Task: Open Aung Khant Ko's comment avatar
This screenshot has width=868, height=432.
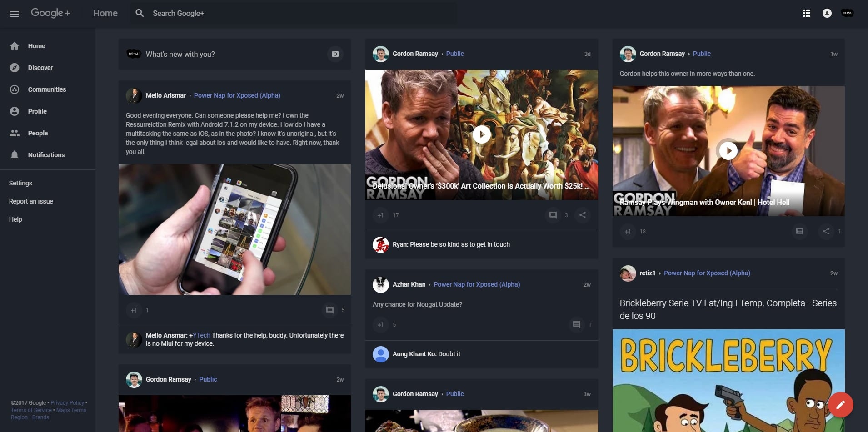Action: coord(381,354)
